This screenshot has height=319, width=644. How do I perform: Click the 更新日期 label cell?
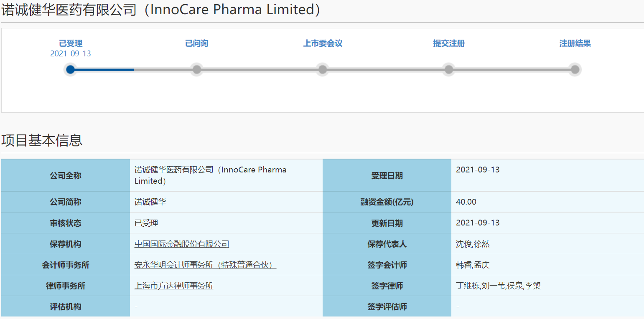pyautogui.click(x=387, y=223)
